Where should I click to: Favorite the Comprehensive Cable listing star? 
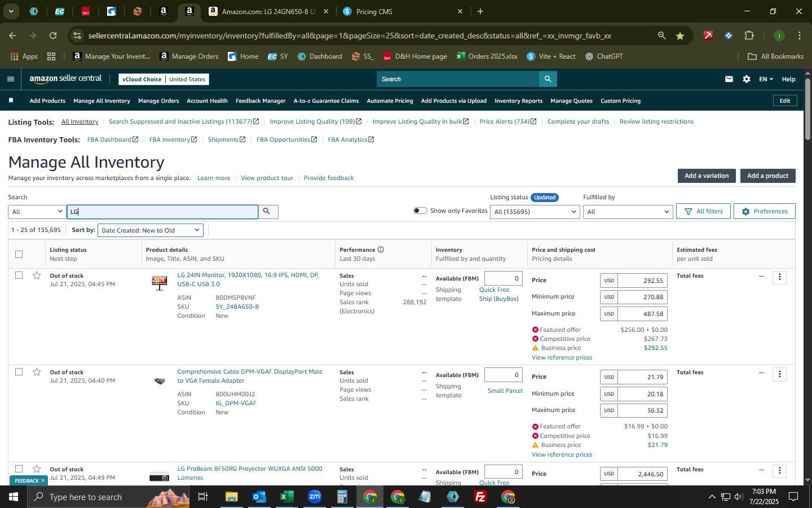click(x=37, y=372)
